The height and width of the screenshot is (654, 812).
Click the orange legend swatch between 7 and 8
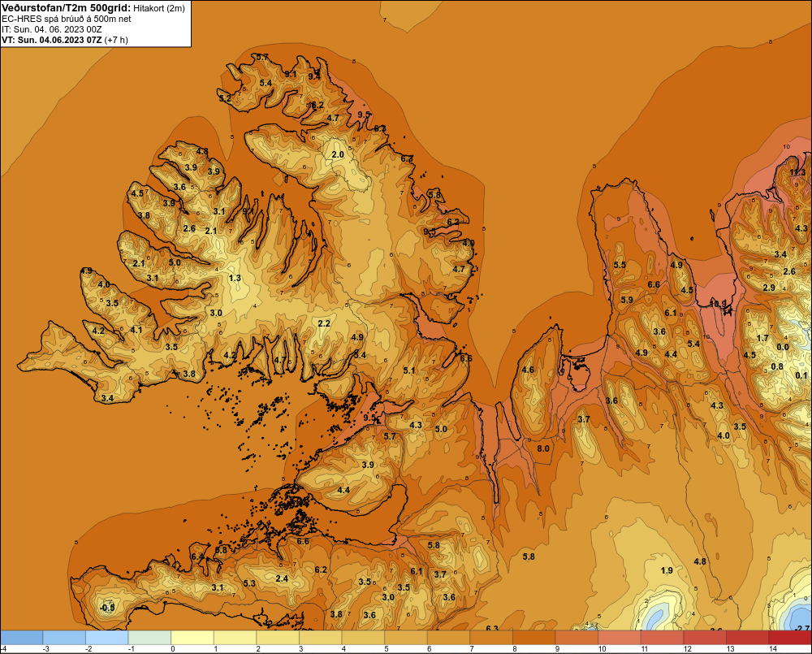(x=491, y=638)
